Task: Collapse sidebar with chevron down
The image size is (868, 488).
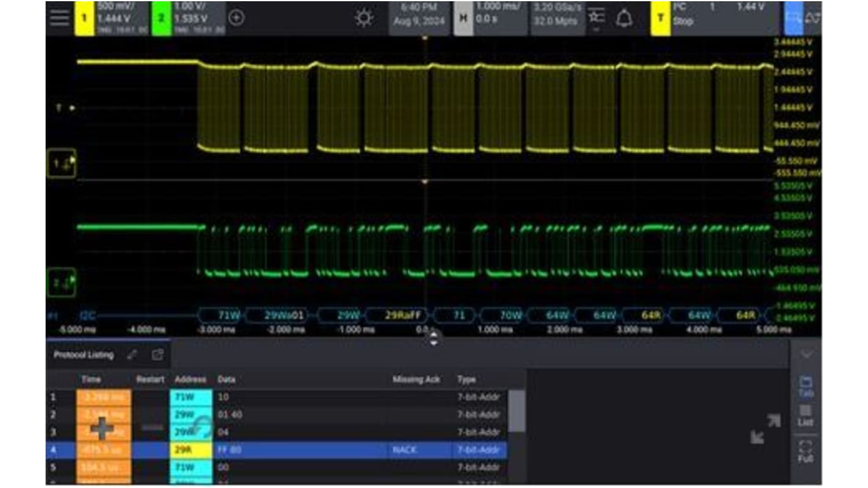Action: pyautogui.click(x=806, y=355)
